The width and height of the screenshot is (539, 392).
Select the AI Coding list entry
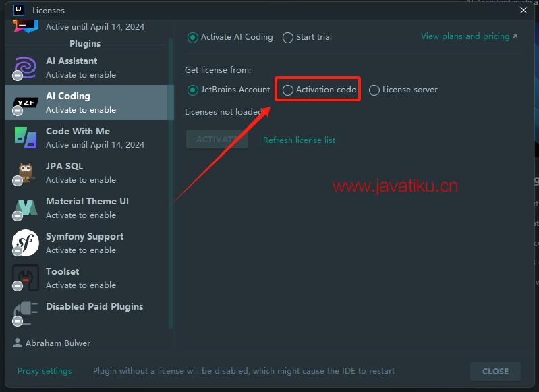tap(89, 103)
